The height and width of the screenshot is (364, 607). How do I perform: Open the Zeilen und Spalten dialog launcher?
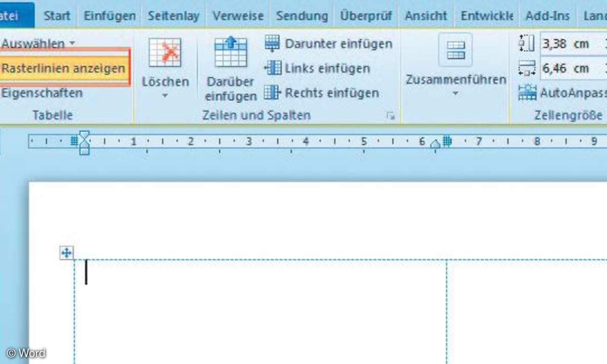click(x=390, y=116)
